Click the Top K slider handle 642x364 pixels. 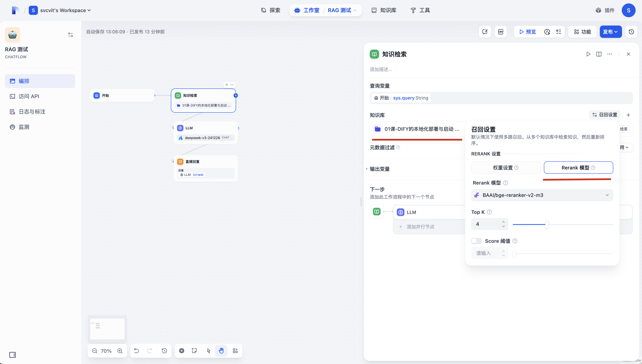547,224
